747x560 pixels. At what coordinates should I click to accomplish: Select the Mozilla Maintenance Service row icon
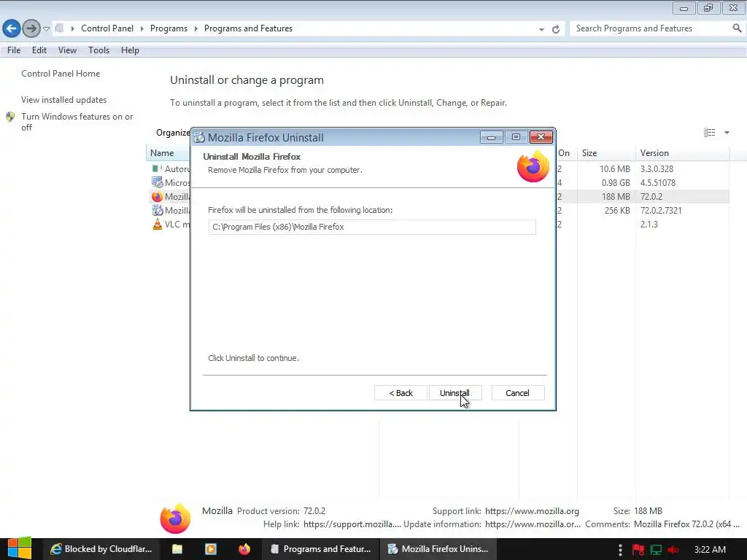[x=157, y=210]
